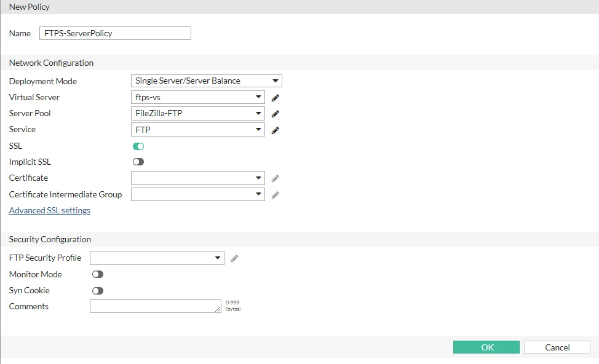
Task: Click the New Policy title text
Action: point(30,7)
